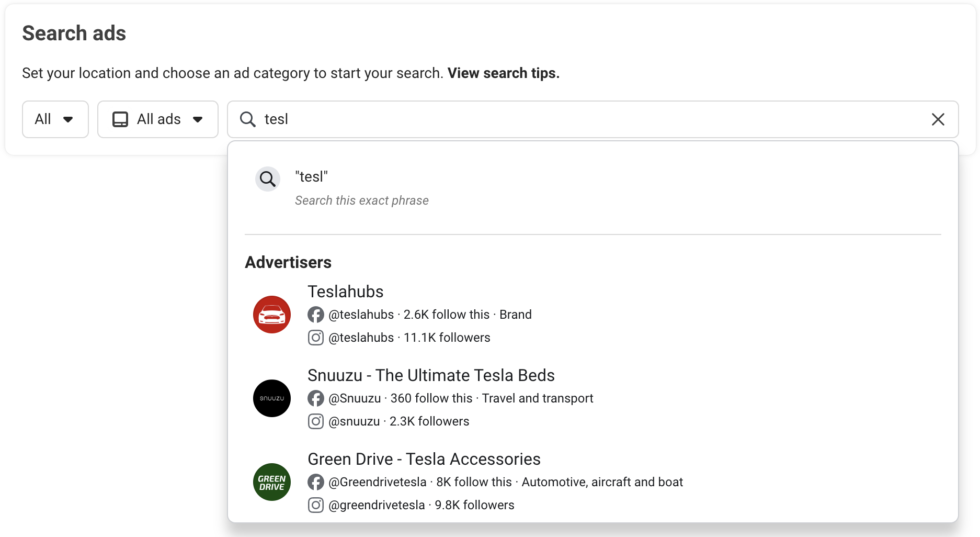980x537 pixels.
Task: Click the "Search ads" heading
Action: click(74, 33)
